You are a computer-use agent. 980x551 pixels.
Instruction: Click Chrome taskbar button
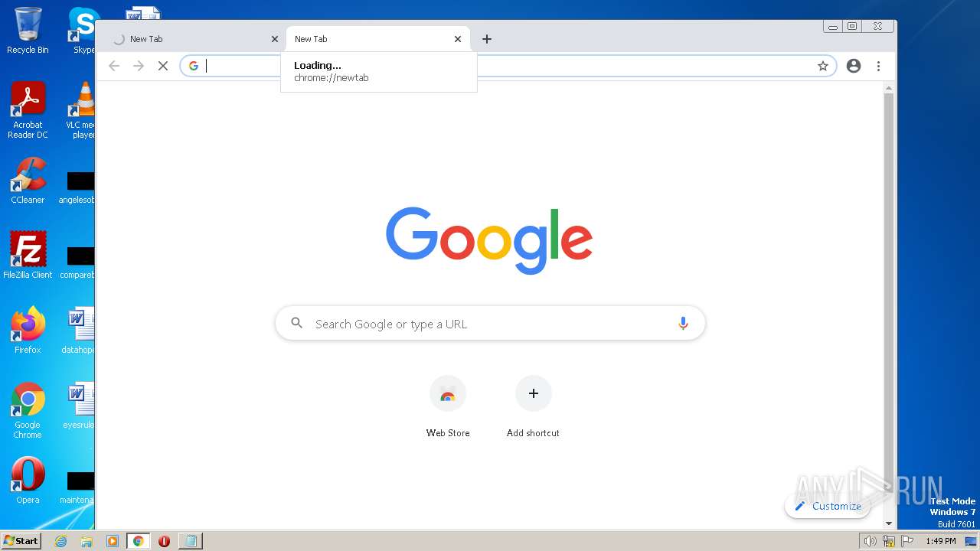click(138, 541)
